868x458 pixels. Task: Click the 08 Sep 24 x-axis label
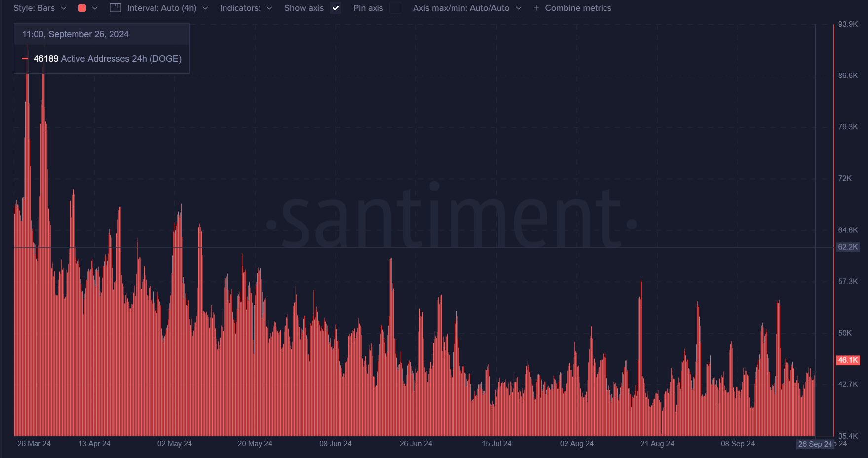[738, 444]
